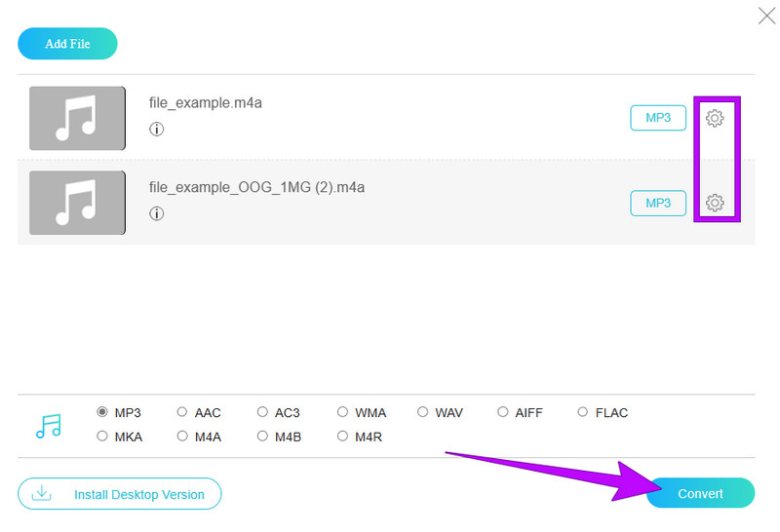Choose the FLAC output format
780x532 pixels.
[583, 412]
